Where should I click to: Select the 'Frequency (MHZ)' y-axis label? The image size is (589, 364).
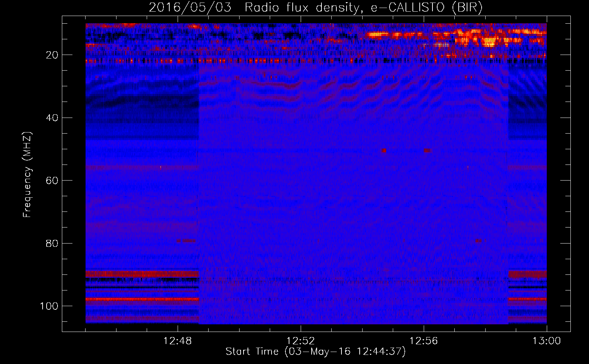[27, 174]
